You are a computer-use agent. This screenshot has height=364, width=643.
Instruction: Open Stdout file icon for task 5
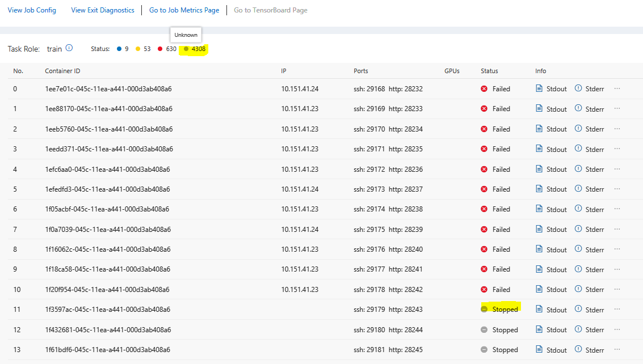point(539,189)
